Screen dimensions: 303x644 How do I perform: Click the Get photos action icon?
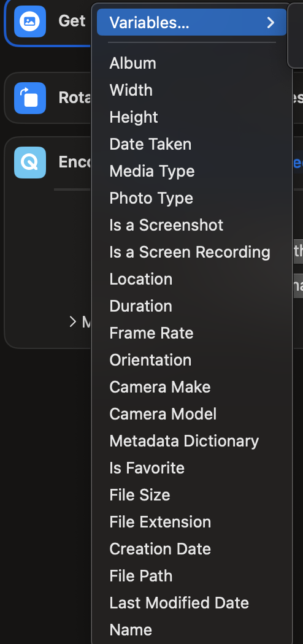tap(30, 21)
